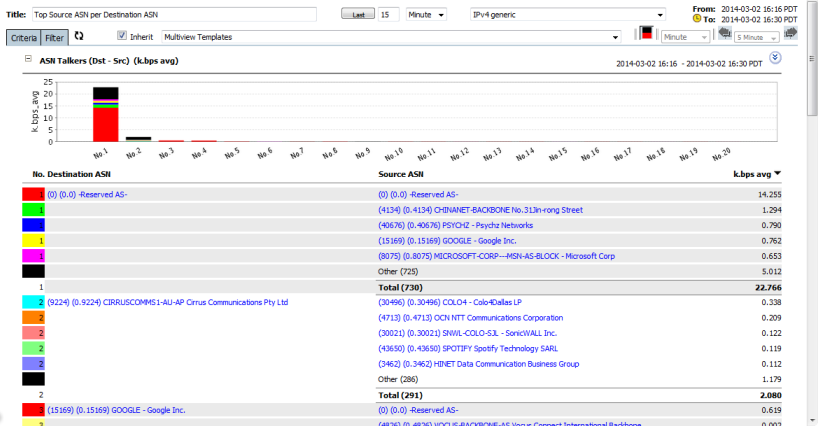
Task: Open PSYCHZ - Psychz Networks link
Action: (455, 225)
